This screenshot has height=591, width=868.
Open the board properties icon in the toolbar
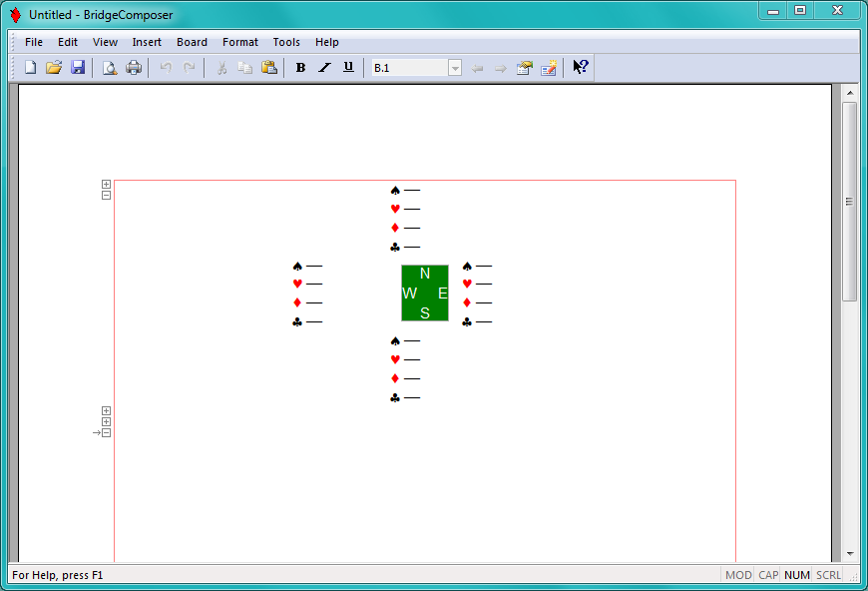pyautogui.click(x=525, y=68)
